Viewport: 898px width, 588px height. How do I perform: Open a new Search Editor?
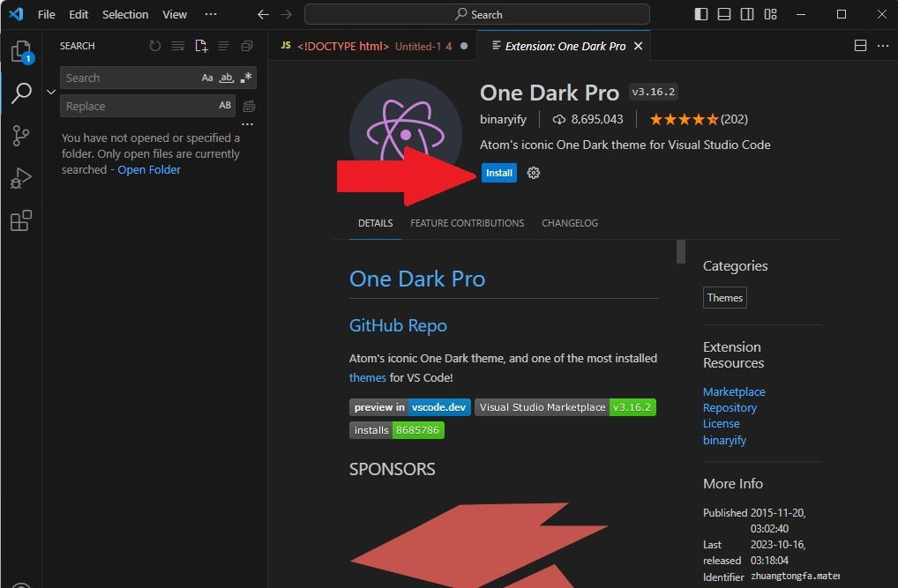point(200,46)
